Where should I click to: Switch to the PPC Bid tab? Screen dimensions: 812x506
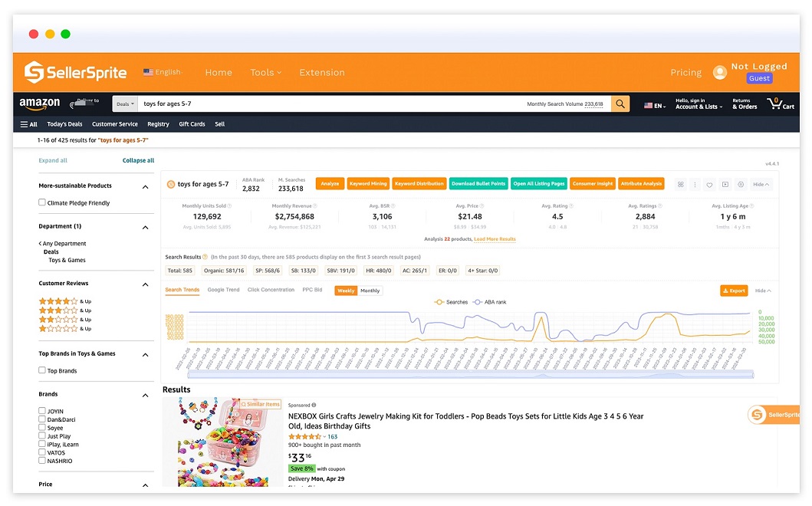pyautogui.click(x=312, y=290)
